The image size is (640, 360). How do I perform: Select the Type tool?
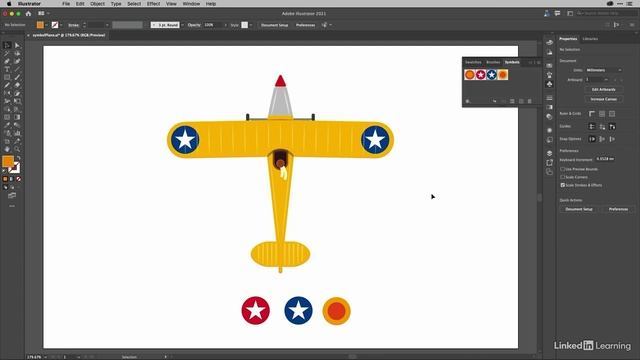[7, 69]
